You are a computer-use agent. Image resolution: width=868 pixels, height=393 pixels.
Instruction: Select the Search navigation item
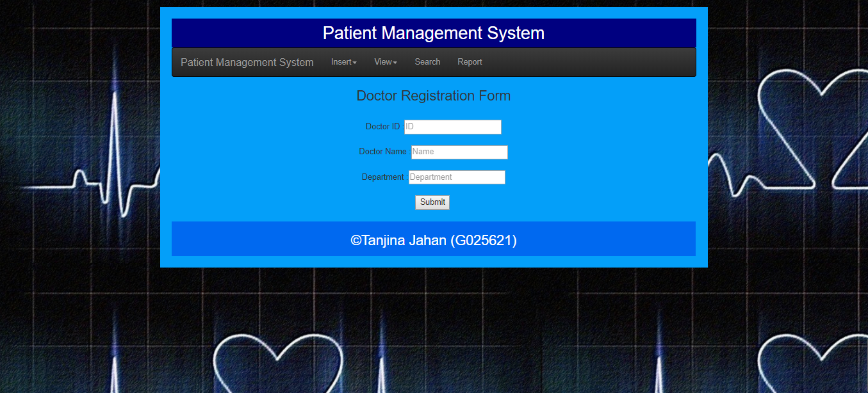pos(427,61)
